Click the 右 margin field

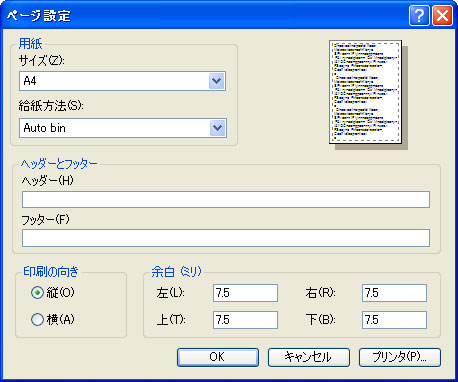(x=394, y=293)
